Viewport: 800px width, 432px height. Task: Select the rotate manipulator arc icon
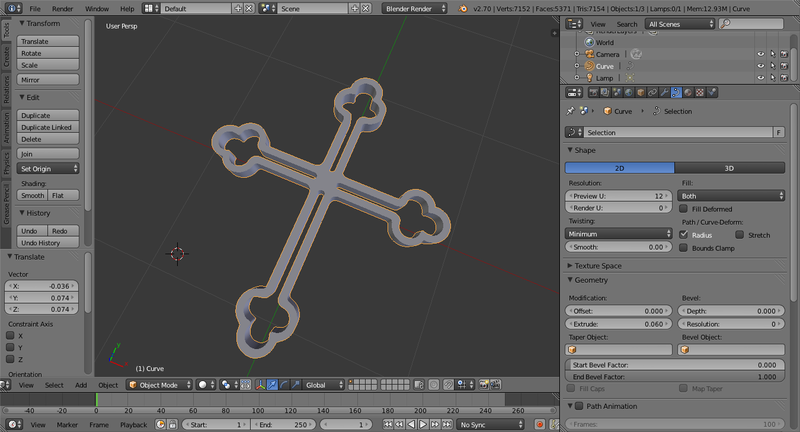[x=284, y=385]
